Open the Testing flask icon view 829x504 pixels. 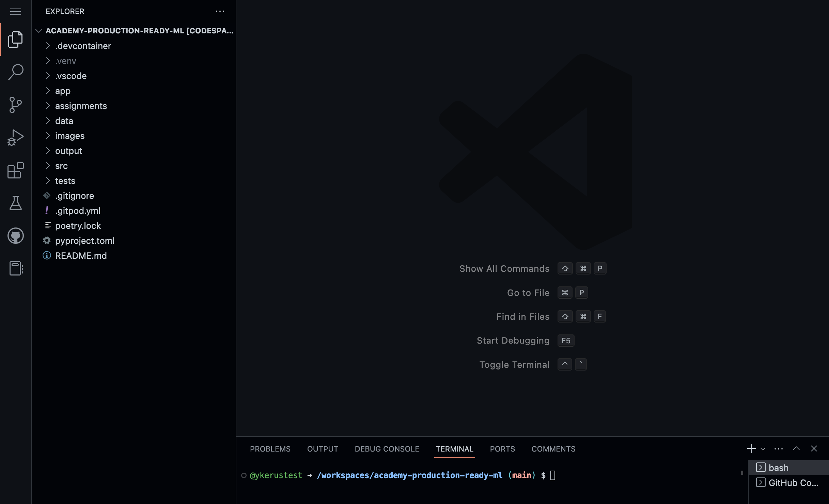pyautogui.click(x=16, y=203)
